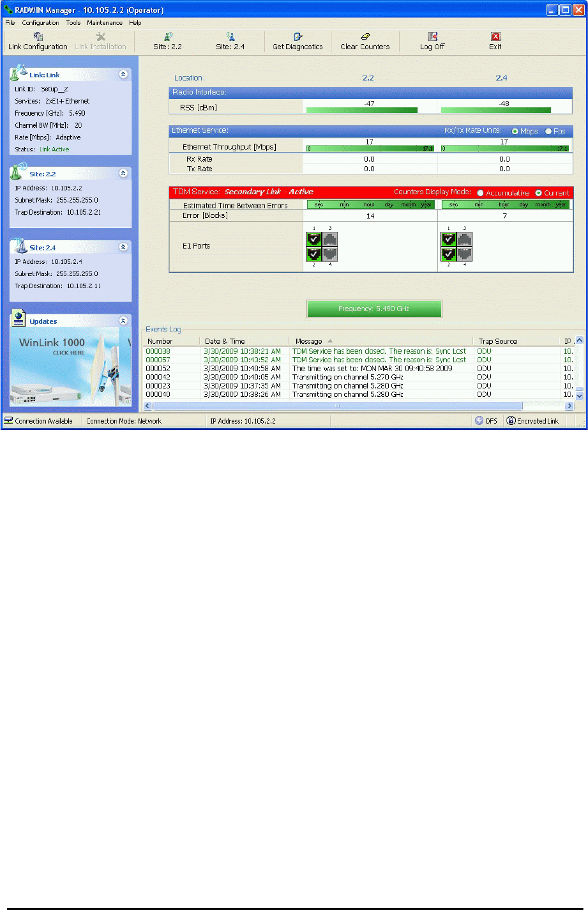588x920 pixels.
Task: Click the Get Diagnostics toolbar icon
Action: pyautogui.click(x=298, y=37)
